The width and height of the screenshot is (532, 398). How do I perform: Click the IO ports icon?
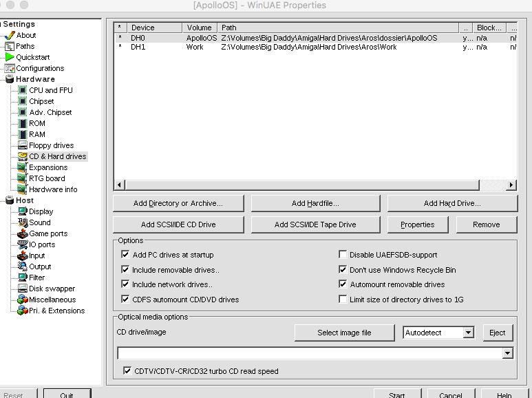coord(23,244)
